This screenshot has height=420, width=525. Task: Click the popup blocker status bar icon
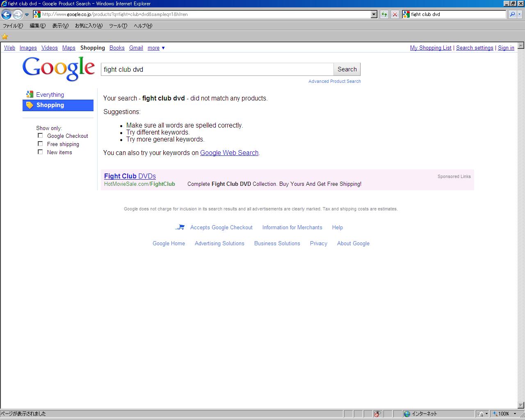point(377,414)
